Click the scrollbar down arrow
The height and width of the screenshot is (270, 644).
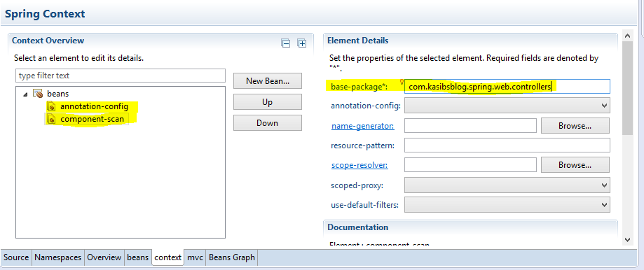point(627,239)
